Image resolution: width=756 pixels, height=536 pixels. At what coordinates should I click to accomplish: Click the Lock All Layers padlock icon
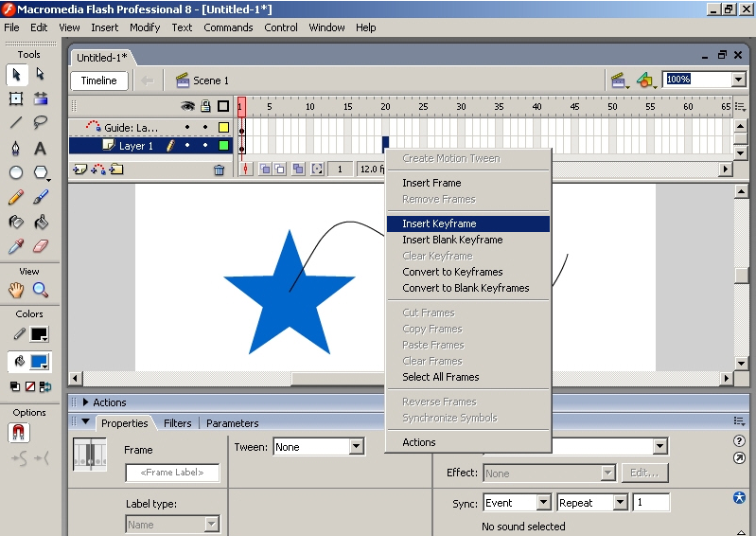coord(205,106)
